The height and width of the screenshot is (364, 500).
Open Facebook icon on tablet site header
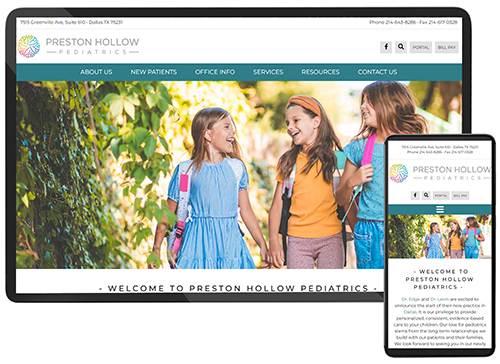pyautogui.click(x=386, y=47)
